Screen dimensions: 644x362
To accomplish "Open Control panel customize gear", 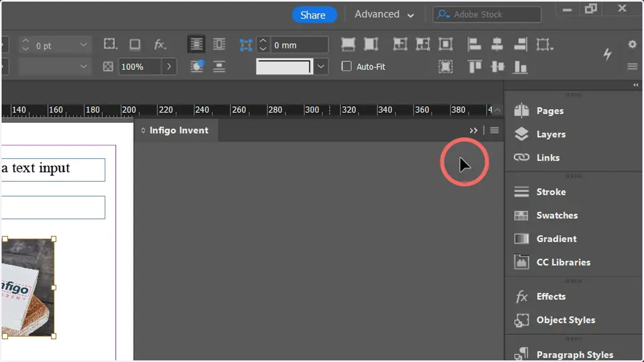I will point(632,45).
